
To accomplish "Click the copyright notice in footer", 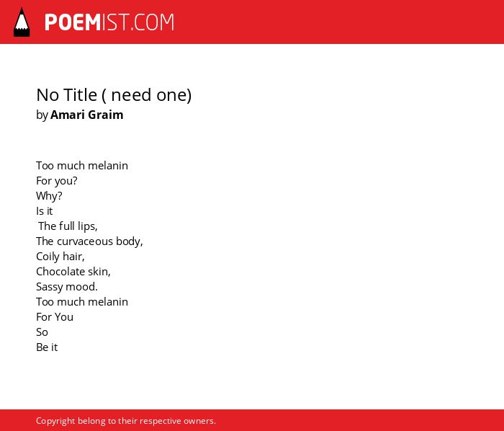I will click(126, 421).
